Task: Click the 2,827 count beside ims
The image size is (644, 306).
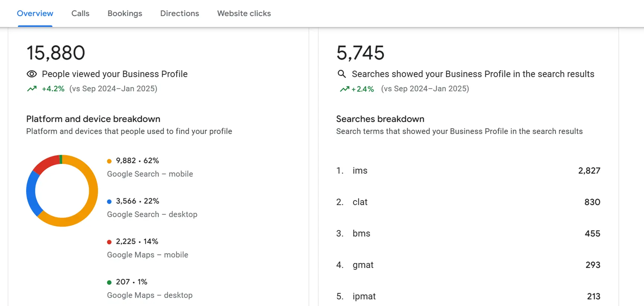Action: (589, 171)
